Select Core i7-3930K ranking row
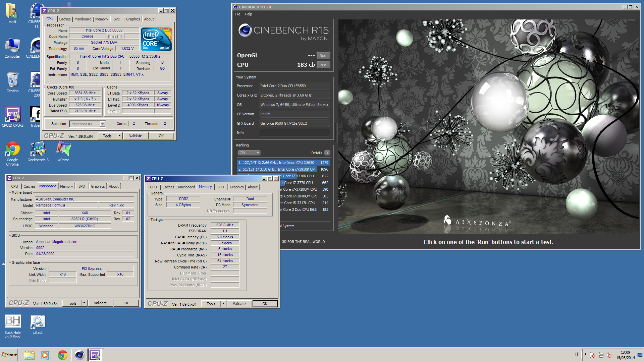 click(283, 169)
